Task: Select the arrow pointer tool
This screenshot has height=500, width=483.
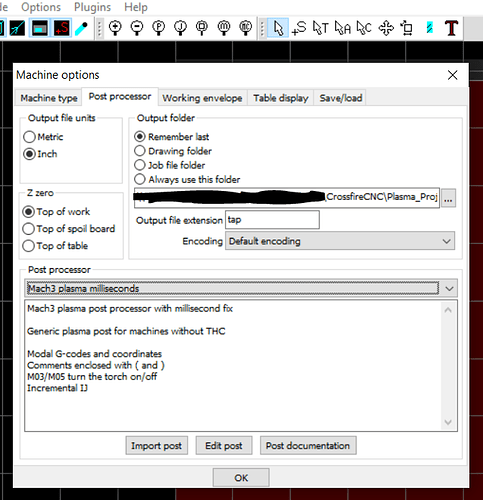Action: click(278, 28)
